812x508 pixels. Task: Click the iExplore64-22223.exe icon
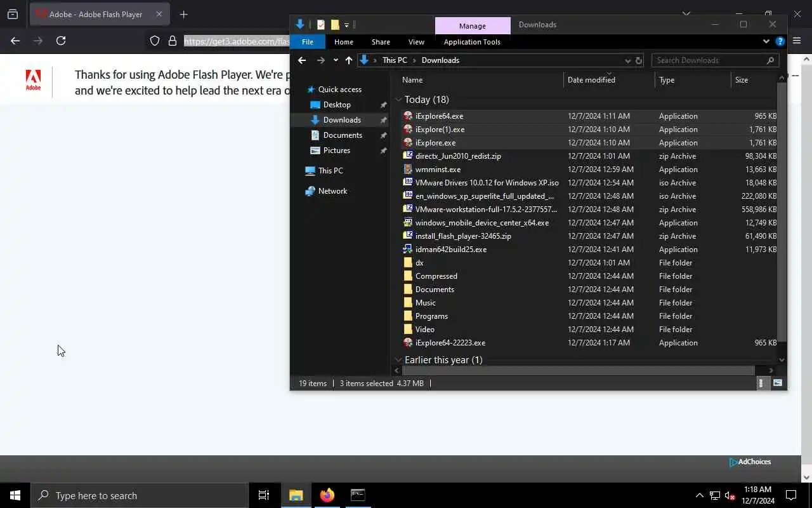coord(408,343)
